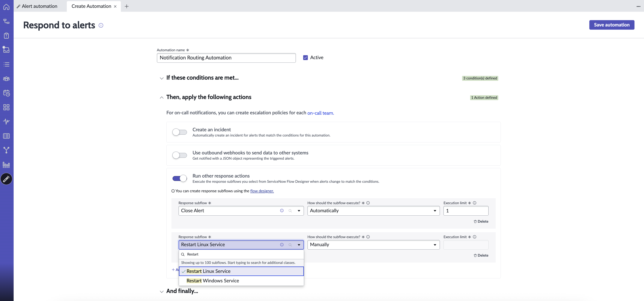The width and height of the screenshot is (644, 301).
Task: Delete the Close Alert subflow row
Action: [x=481, y=221]
